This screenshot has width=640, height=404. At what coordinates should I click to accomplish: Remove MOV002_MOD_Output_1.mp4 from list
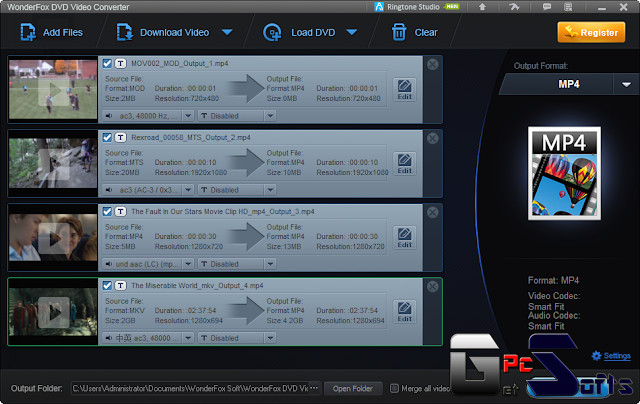point(433,64)
